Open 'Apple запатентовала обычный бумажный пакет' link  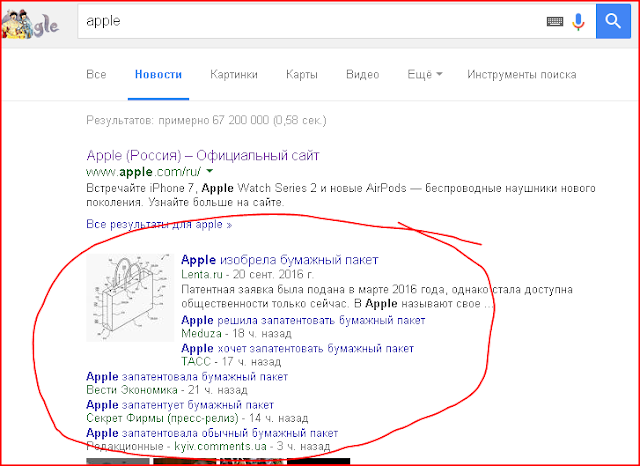coord(212,433)
